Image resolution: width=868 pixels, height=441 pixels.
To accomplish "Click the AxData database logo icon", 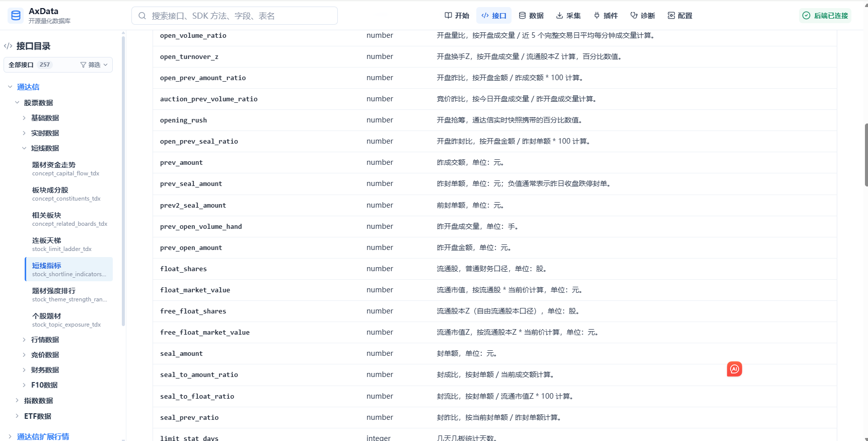I will click(x=16, y=16).
